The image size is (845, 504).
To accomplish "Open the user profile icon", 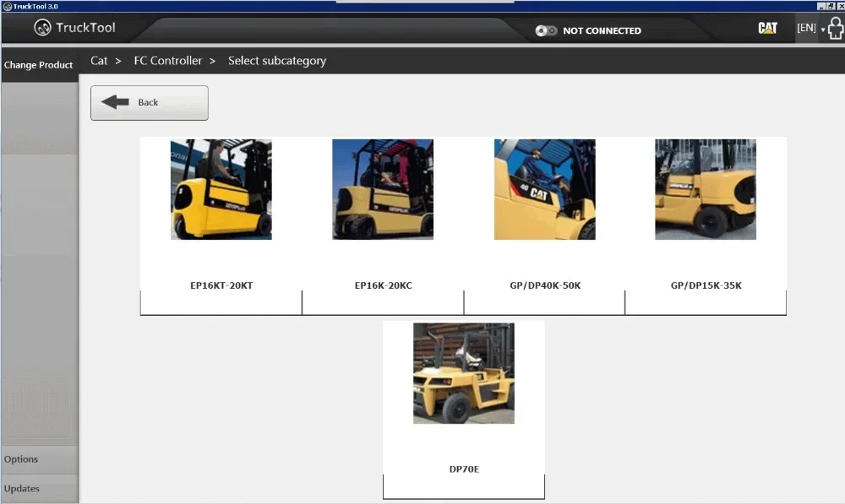I will (836, 28).
